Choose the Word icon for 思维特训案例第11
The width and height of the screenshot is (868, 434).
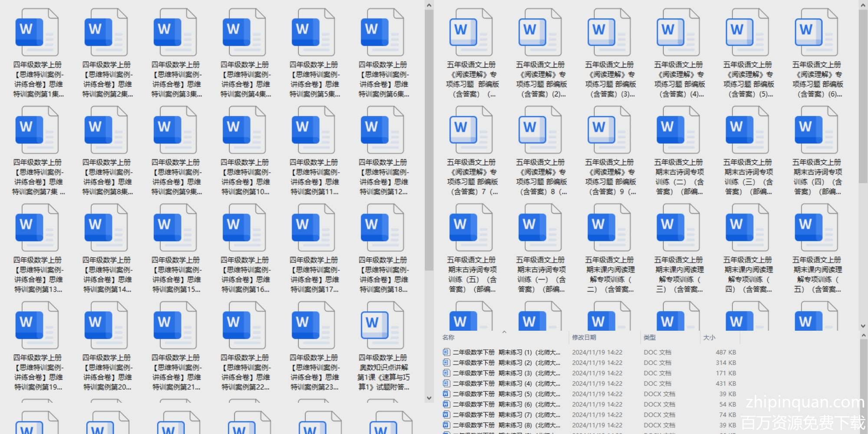[x=313, y=130]
